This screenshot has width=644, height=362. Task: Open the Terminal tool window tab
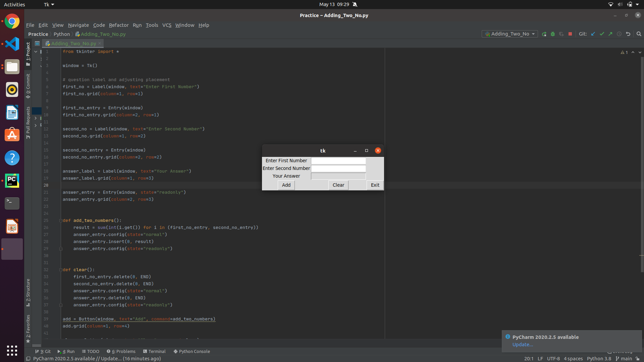click(154, 351)
